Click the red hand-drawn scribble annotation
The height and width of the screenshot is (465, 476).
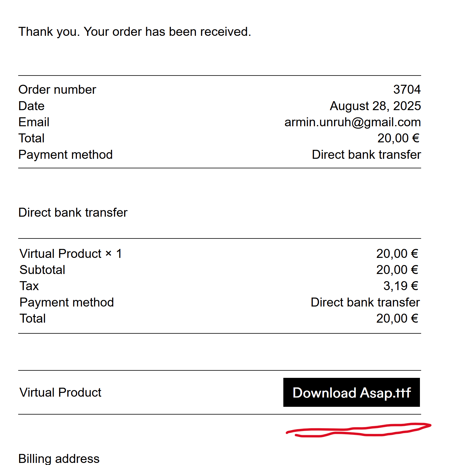pos(358,430)
